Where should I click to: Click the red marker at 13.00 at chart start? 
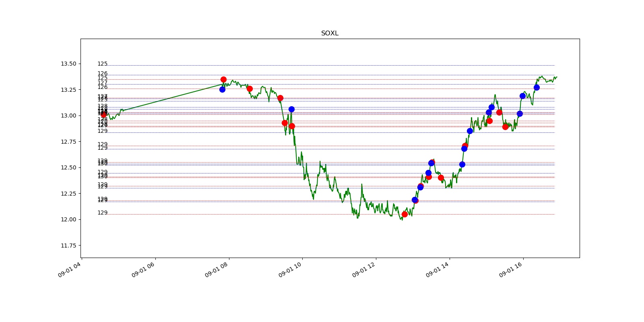coord(103,114)
